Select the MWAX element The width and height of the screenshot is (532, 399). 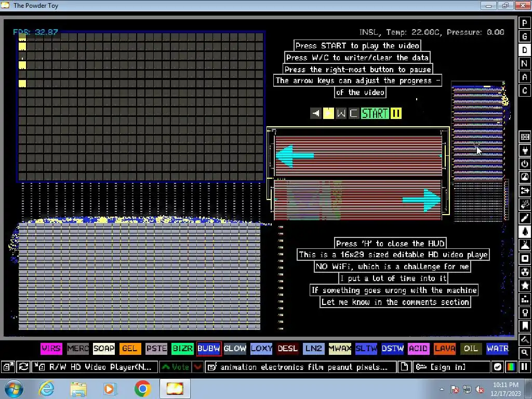[340, 349]
